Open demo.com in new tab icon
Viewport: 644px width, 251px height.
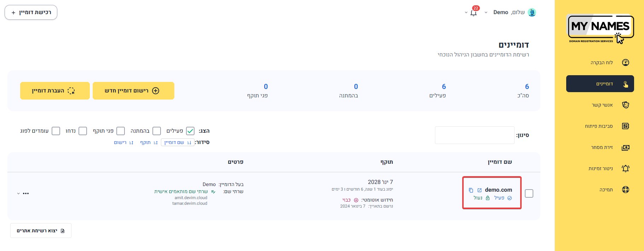pyautogui.click(x=480, y=190)
